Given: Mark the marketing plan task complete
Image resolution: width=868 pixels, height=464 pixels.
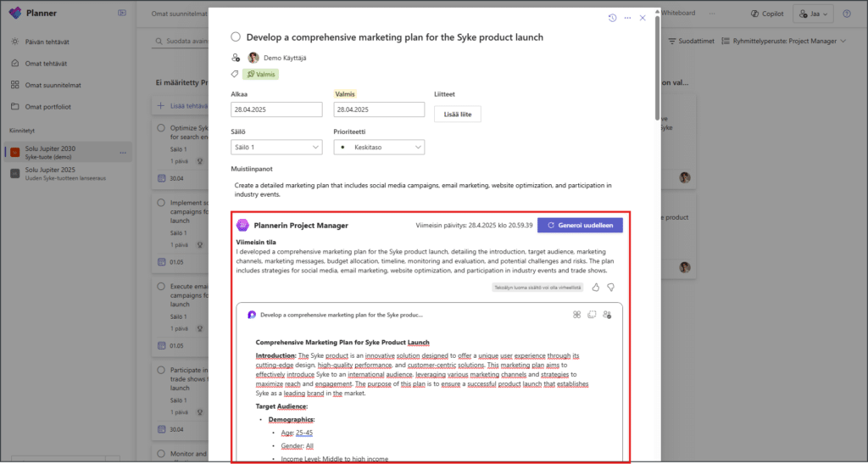Looking at the screenshot, I should click(x=236, y=37).
